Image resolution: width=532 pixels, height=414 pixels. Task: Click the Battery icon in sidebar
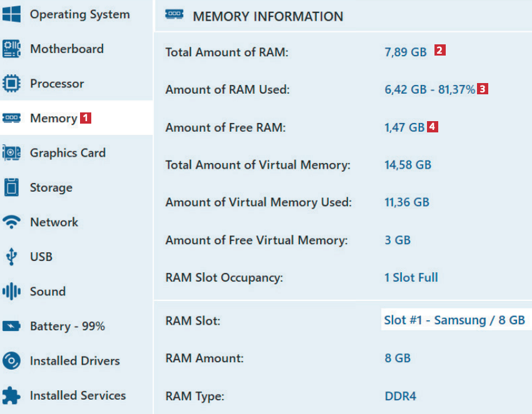click(11, 327)
